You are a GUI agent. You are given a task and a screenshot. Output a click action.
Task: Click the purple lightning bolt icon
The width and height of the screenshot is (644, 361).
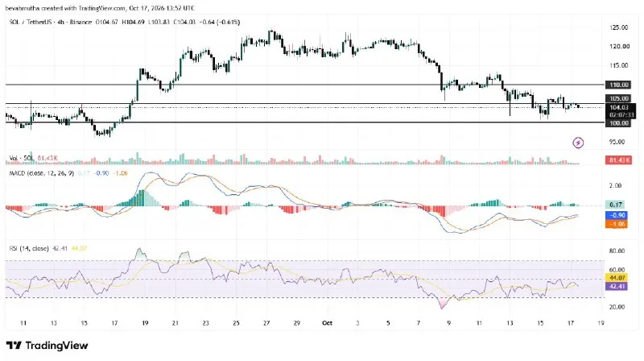[578, 143]
